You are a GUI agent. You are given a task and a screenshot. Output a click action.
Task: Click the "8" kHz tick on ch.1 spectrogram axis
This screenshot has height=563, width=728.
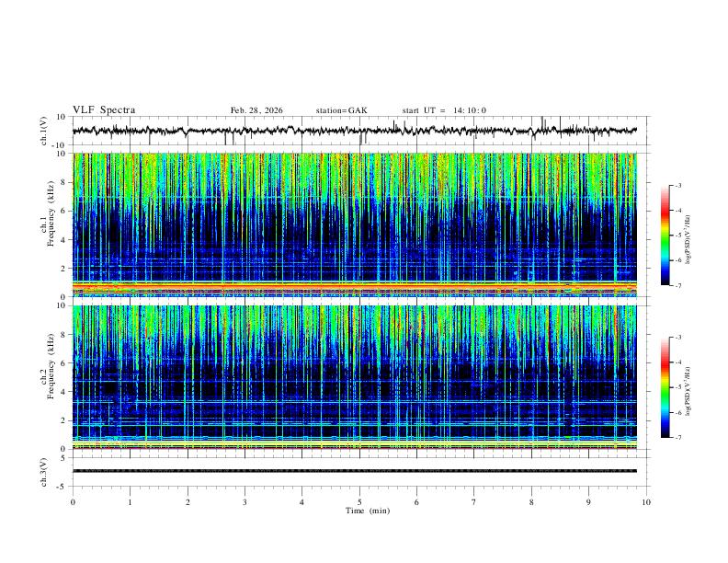click(64, 182)
